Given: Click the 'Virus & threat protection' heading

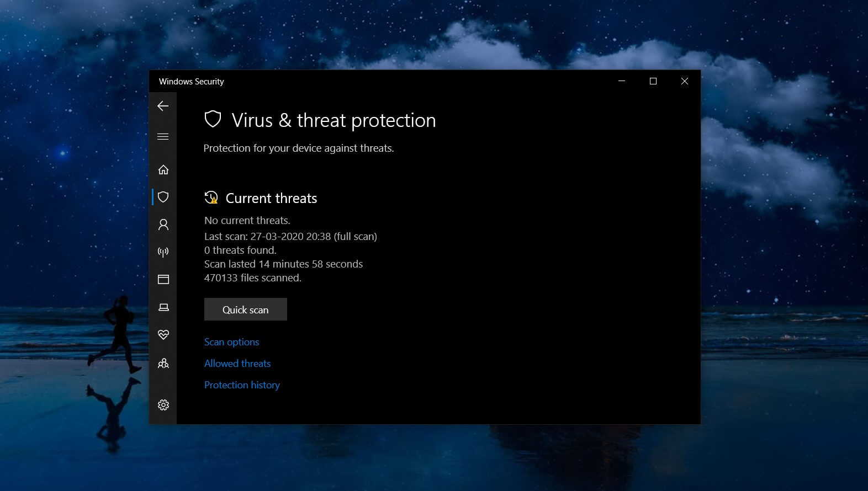Looking at the screenshot, I should coord(334,120).
